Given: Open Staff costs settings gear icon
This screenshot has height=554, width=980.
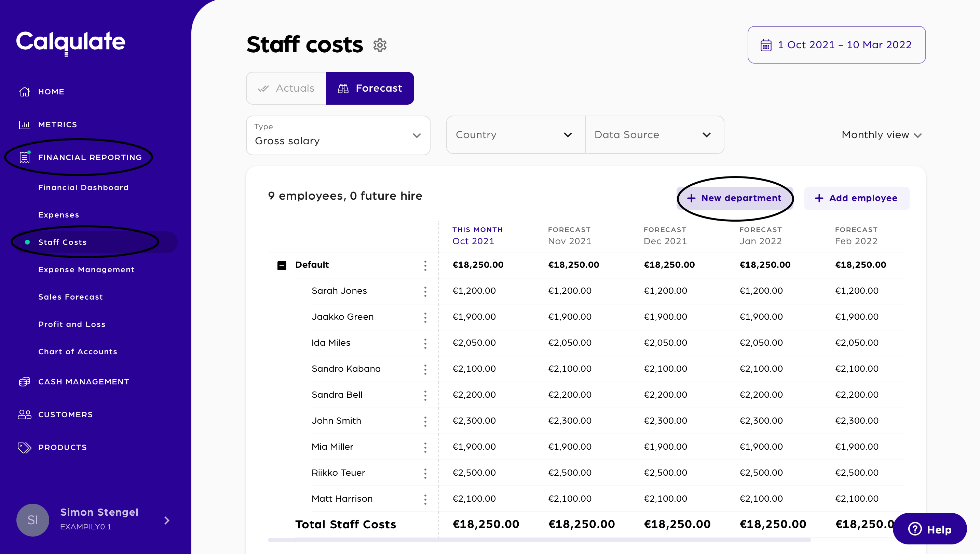Looking at the screenshot, I should (x=380, y=45).
